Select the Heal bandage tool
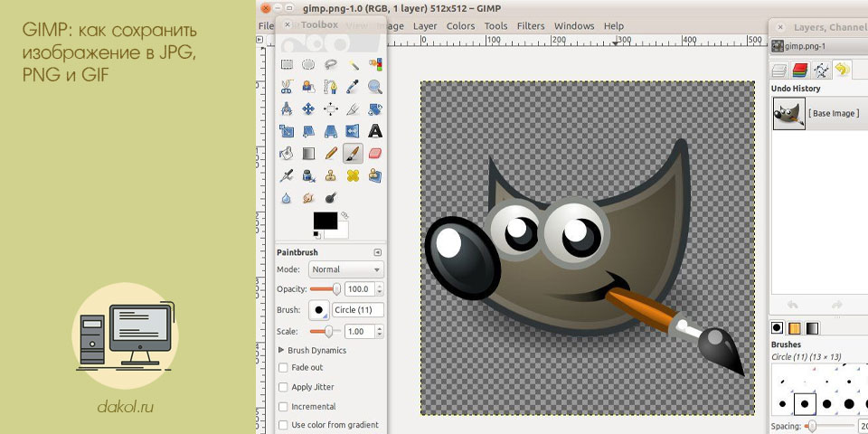The width and height of the screenshot is (868, 434). click(x=354, y=175)
